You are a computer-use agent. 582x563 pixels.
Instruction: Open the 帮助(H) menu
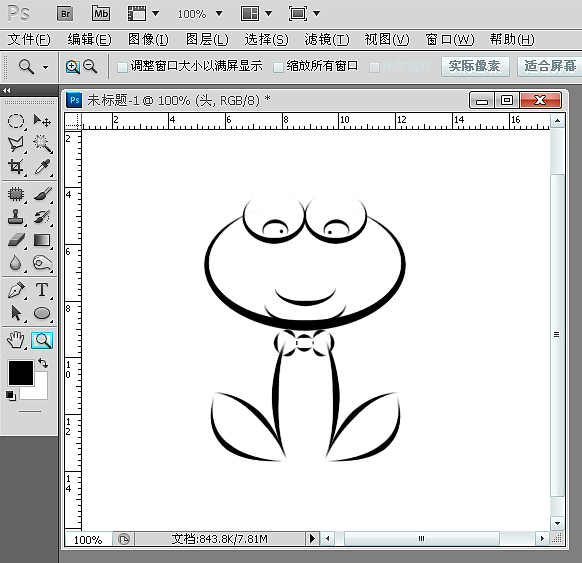point(512,39)
